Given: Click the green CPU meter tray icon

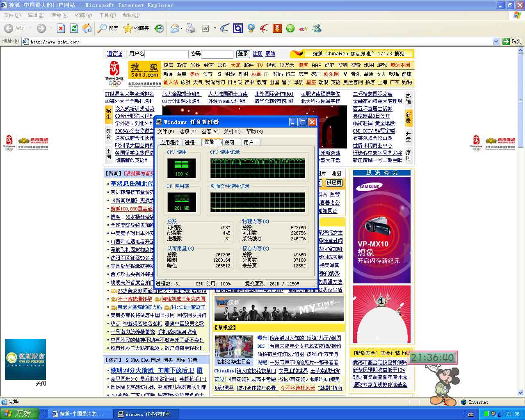Looking at the screenshot, I should (x=486, y=414).
